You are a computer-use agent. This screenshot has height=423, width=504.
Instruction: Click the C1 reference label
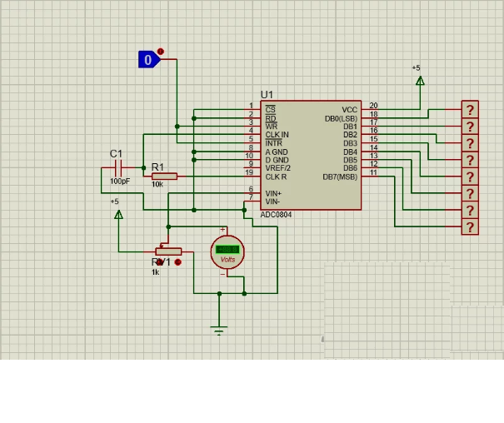(x=116, y=153)
